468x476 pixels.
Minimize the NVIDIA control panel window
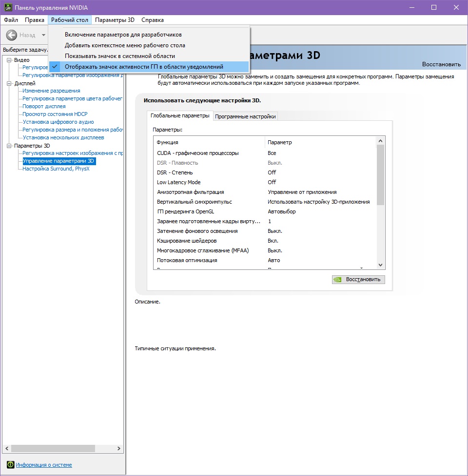[x=412, y=7]
